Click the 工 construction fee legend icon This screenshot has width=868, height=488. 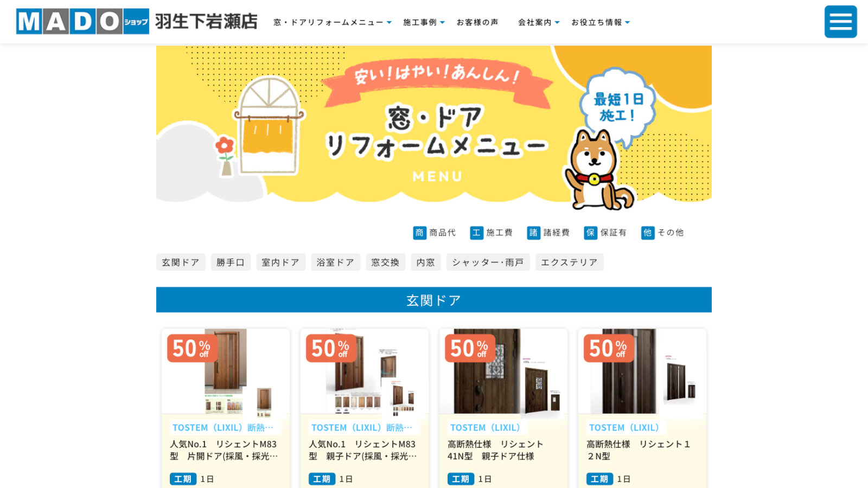point(476,233)
